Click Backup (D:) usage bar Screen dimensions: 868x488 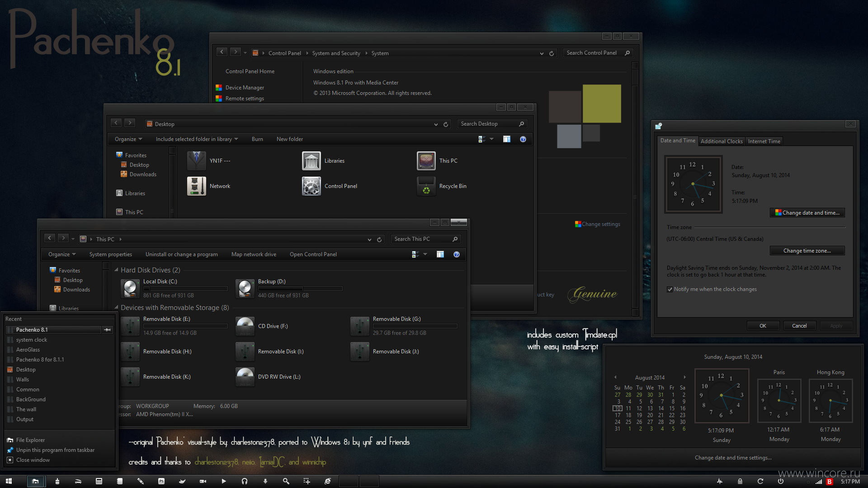click(300, 288)
